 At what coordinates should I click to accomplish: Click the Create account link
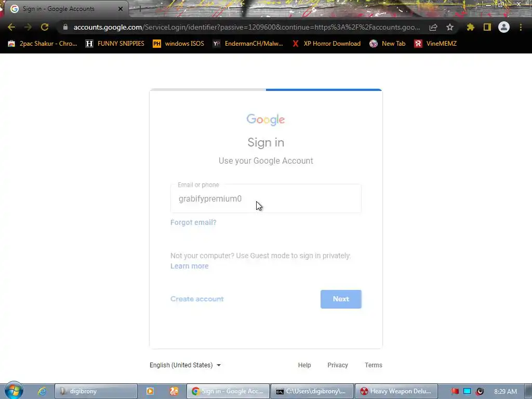[197, 299]
